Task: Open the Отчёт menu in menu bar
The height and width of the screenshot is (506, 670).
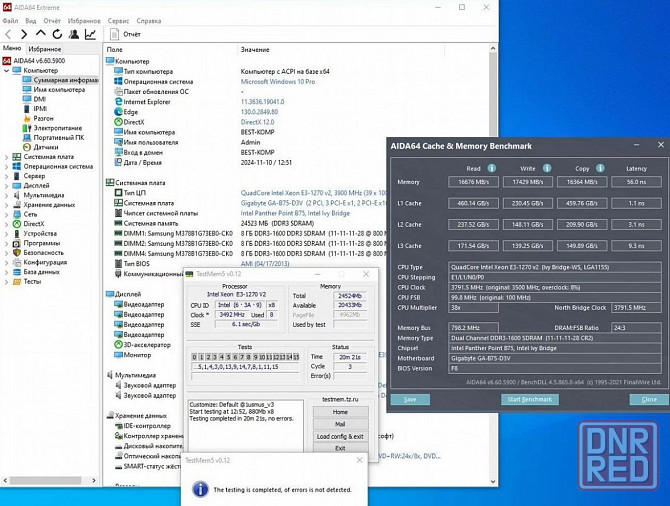Action: (x=52, y=21)
